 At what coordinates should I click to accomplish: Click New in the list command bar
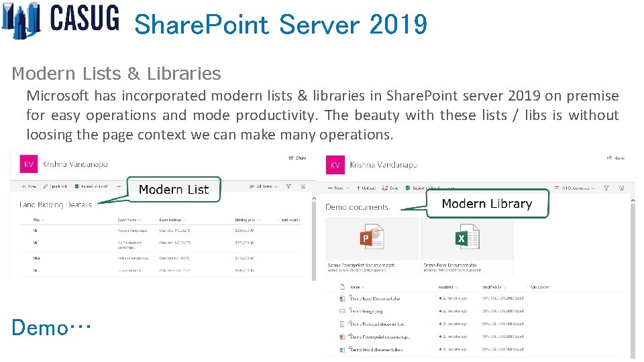[29, 186]
